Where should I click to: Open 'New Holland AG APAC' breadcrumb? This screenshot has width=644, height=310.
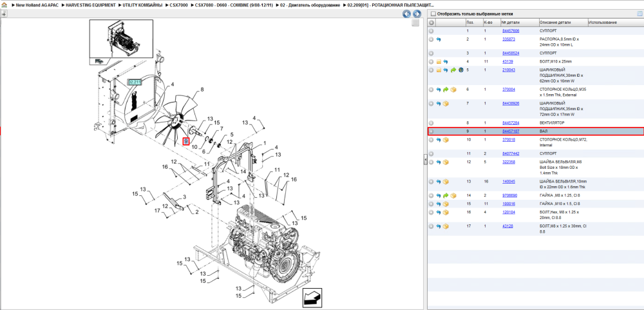(37, 5)
